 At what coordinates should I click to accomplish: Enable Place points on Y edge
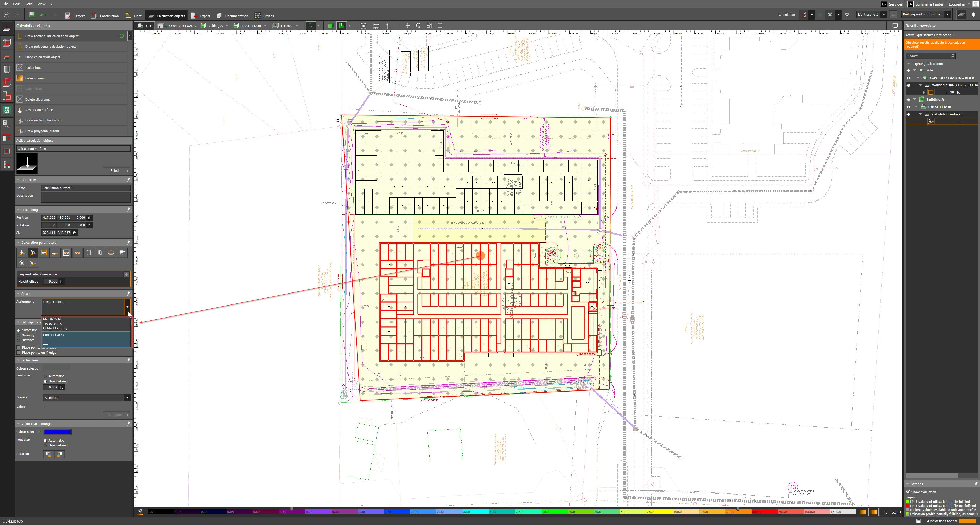point(19,353)
